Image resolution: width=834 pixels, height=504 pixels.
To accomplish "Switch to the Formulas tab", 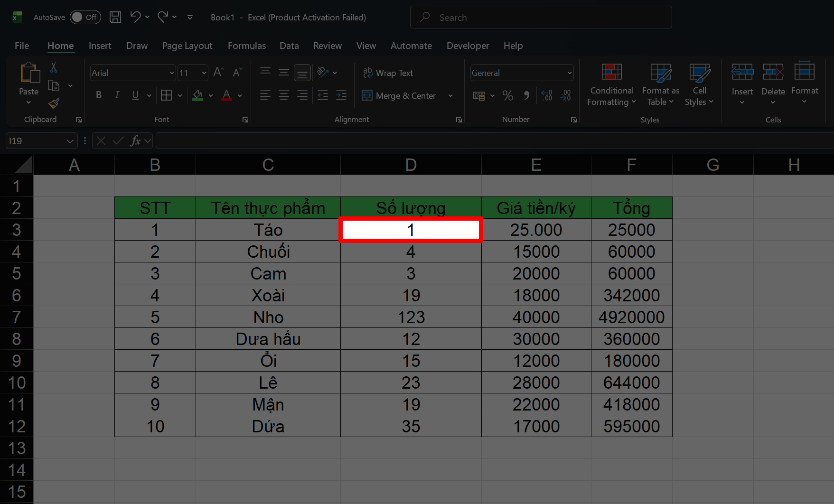I will click(x=246, y=46).
